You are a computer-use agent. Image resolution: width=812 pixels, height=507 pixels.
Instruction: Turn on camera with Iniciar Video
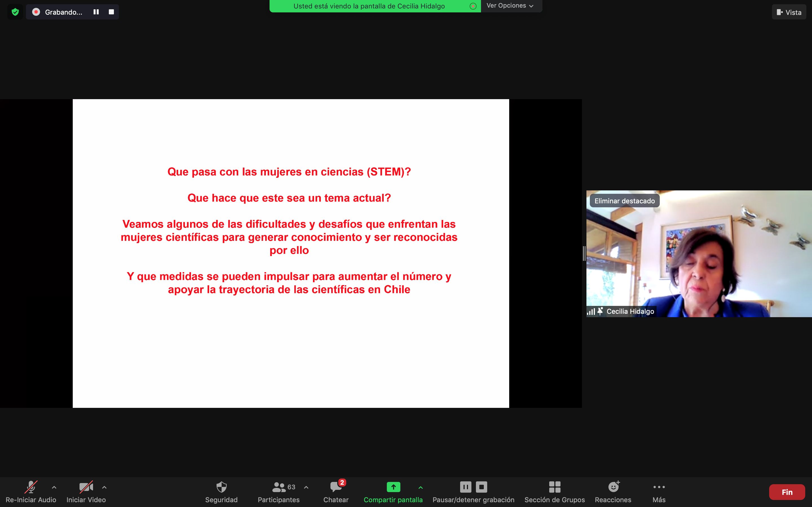(x=86, y=487)
